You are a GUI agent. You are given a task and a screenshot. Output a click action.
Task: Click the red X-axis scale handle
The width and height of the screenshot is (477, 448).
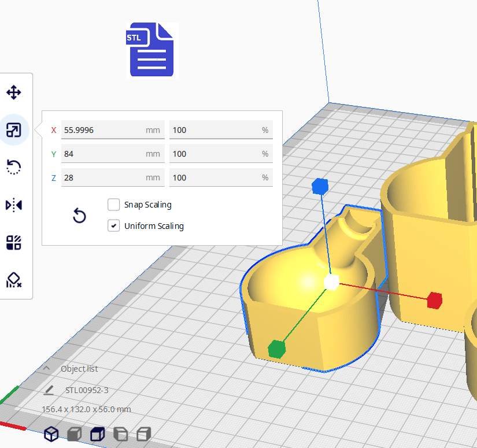(434, 300)
